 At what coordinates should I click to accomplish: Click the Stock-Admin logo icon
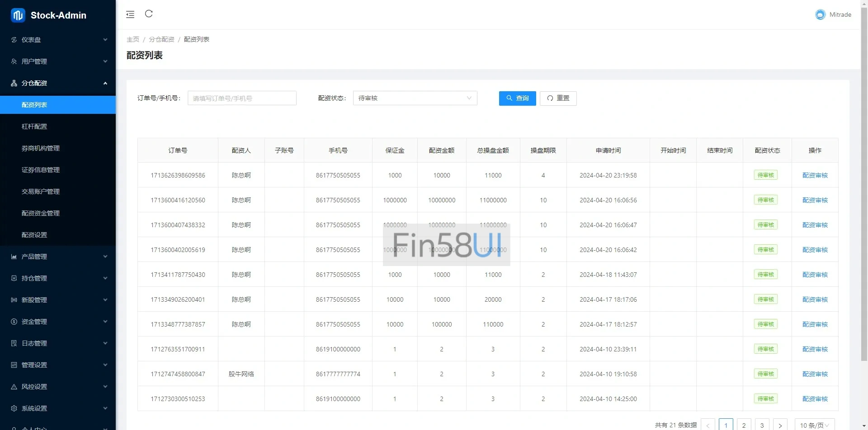coord(18,15)
